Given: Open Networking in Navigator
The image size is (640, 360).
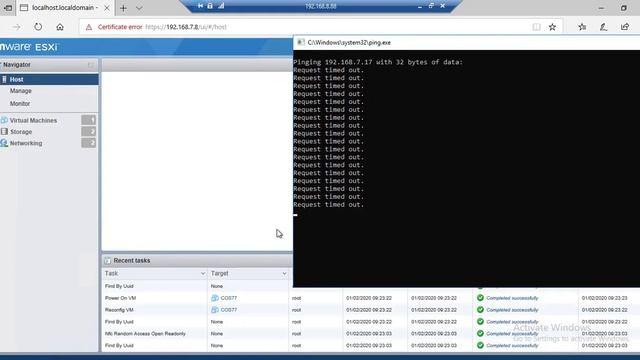Looking at the screenshot, I should [x=26, y=143].
